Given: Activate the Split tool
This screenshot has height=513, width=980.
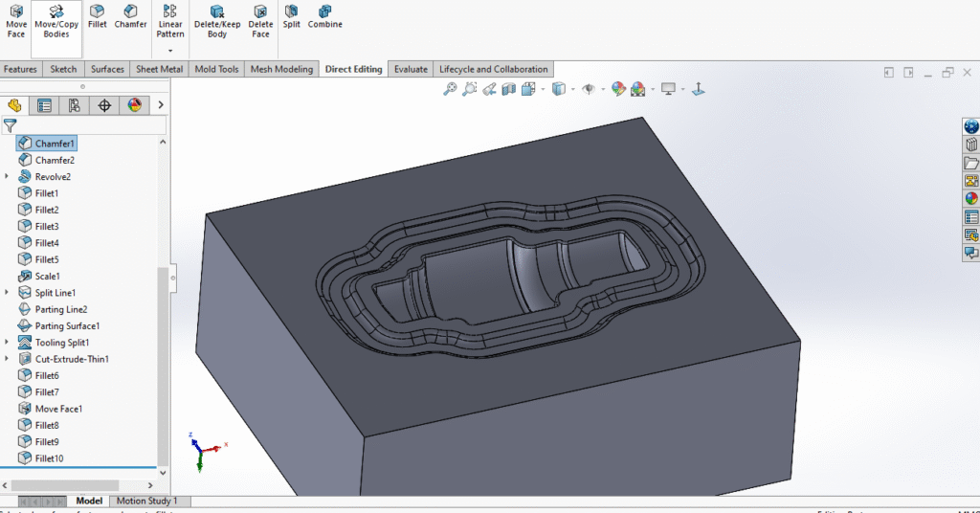Looking at the screenshot, I should 291,17.
